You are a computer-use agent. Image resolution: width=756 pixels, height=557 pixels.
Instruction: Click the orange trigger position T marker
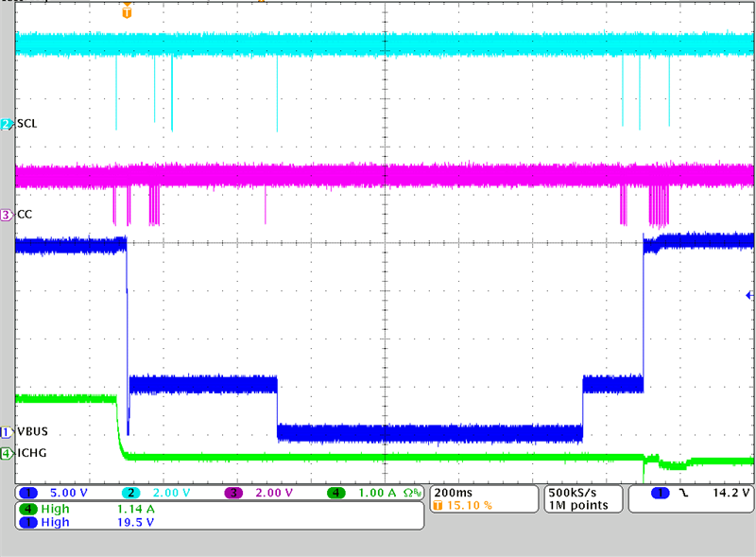point(128,11)
